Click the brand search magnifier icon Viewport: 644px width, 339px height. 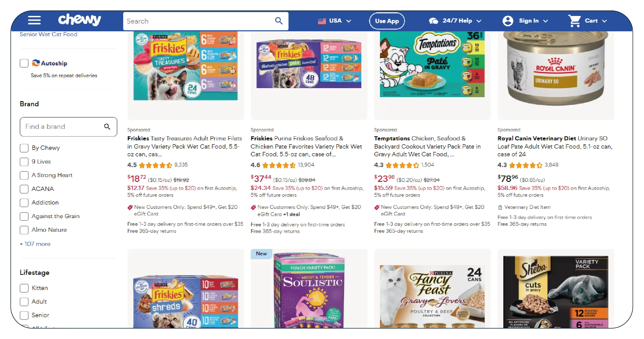107,127
